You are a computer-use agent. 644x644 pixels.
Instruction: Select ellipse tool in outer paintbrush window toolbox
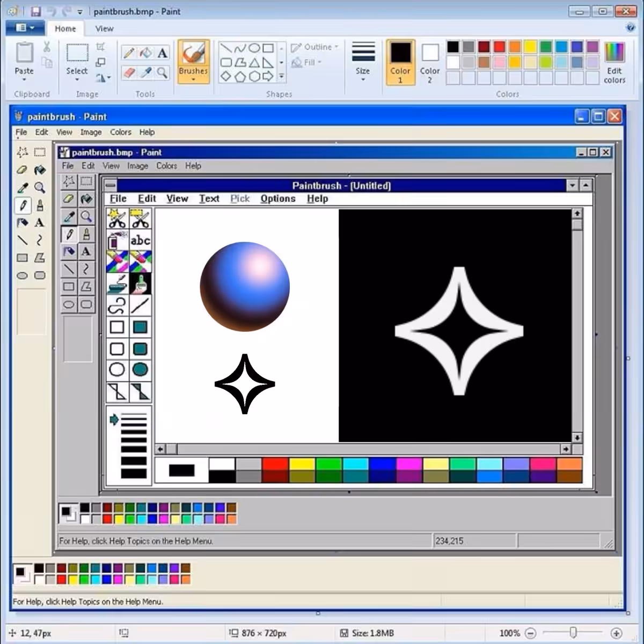[x=22, y=275]
